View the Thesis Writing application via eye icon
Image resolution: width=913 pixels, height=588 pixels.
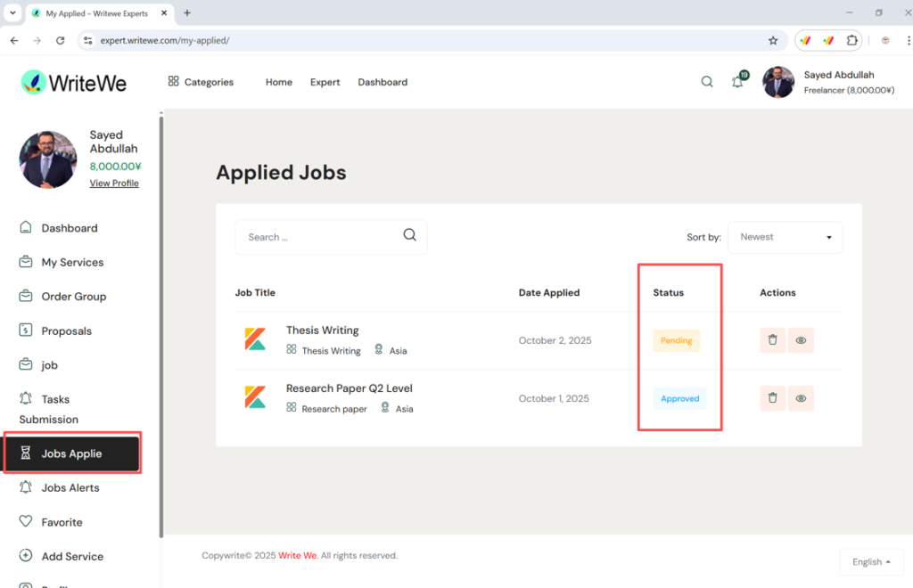click(x=801, y=340)
